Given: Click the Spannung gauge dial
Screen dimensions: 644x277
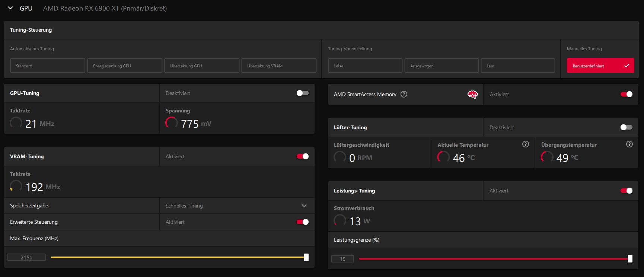Looking at the screenshot, I should pos(172,123).
